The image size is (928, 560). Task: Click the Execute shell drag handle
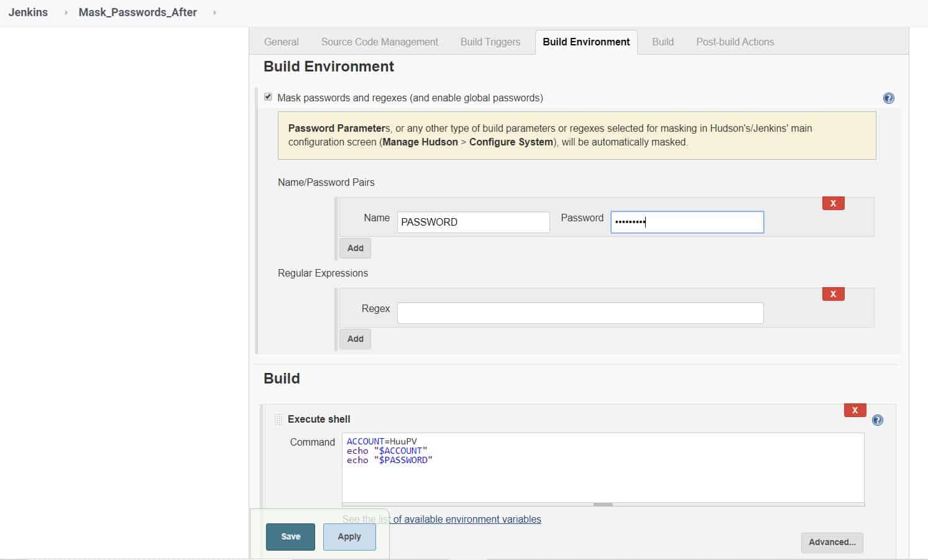pyautogui.click(x=277, y=419)
